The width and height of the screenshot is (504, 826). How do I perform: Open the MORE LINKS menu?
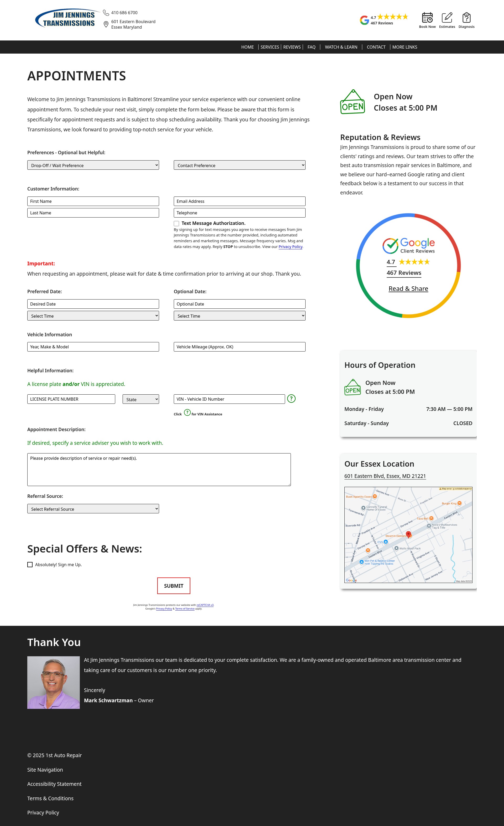(x=405, y=47)
